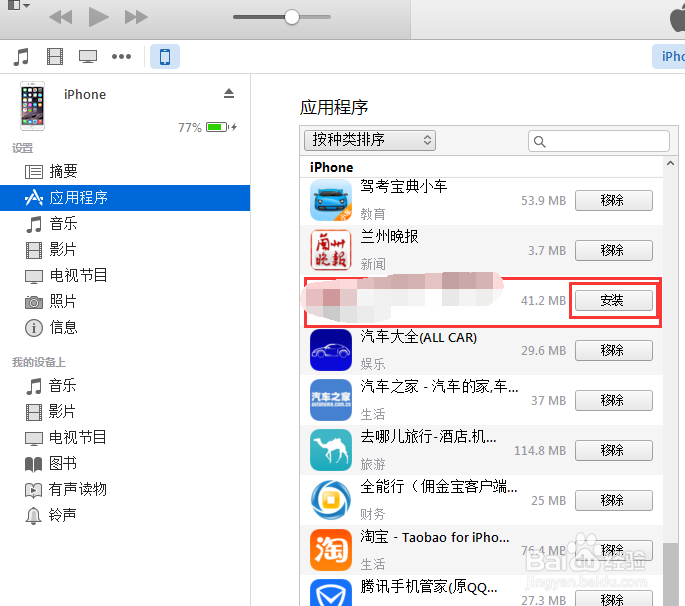The height and width of the screenshot is (606, 685).
Task: Open the more libraries ellipsis icon
Action: click(x=121, y=56)
